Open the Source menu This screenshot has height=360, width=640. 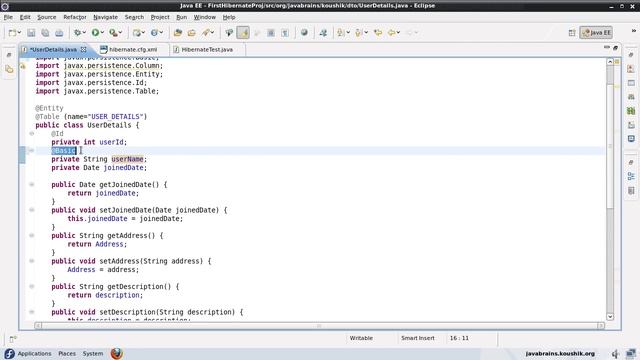[47, 17]
